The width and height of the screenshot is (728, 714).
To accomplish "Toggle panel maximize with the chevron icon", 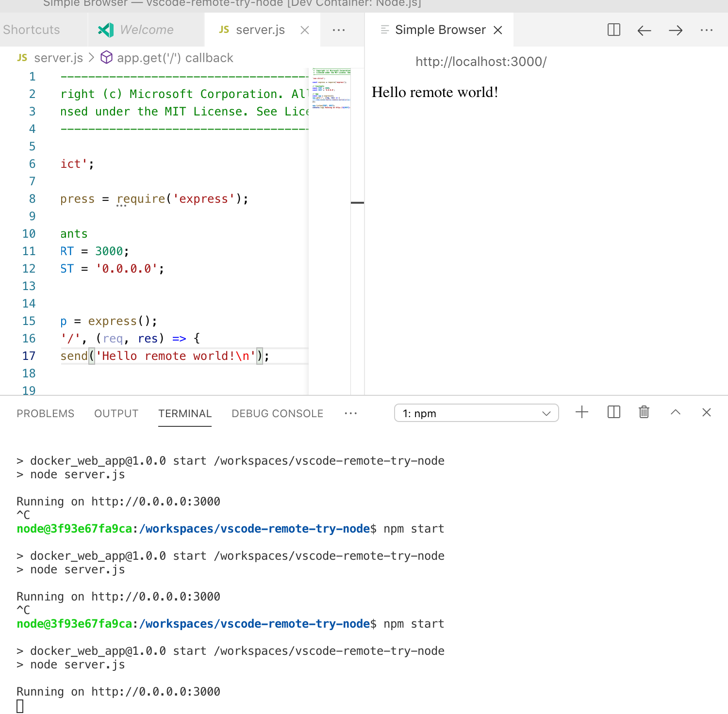I will click(x=675, y=412).
